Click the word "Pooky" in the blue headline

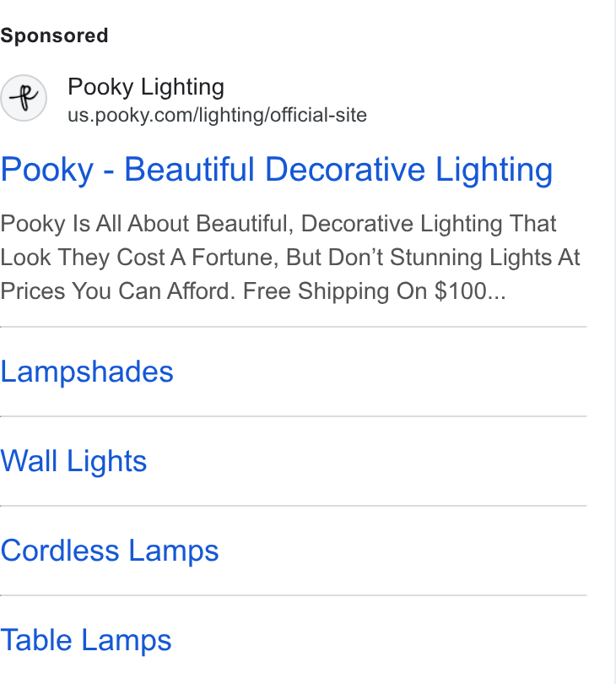point(47,170)
